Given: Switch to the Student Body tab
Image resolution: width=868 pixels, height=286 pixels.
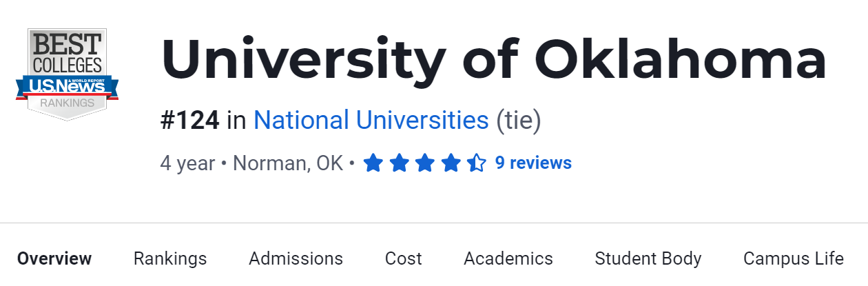Looking at the screenshot, I should [x=648, y=258].
